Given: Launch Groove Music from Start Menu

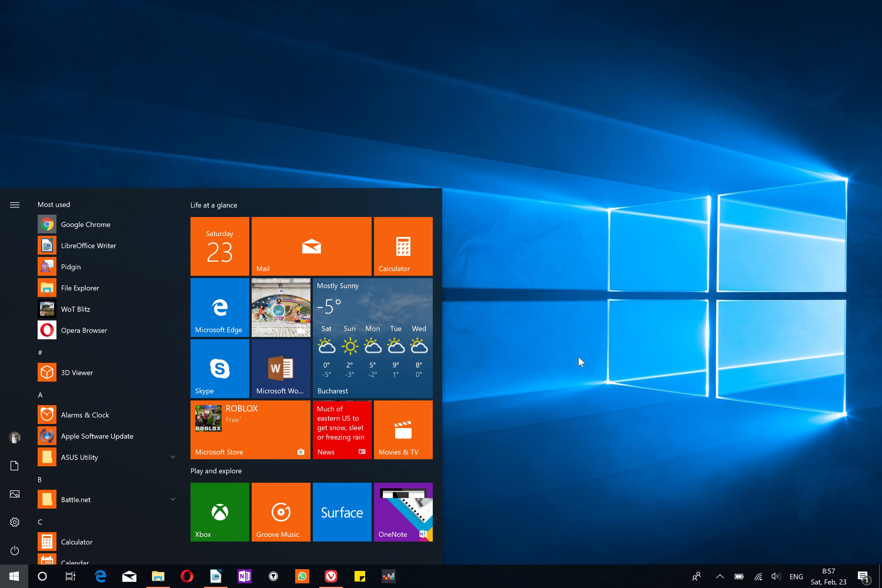Looking at the screenshot, I should [x=280, y=511].
